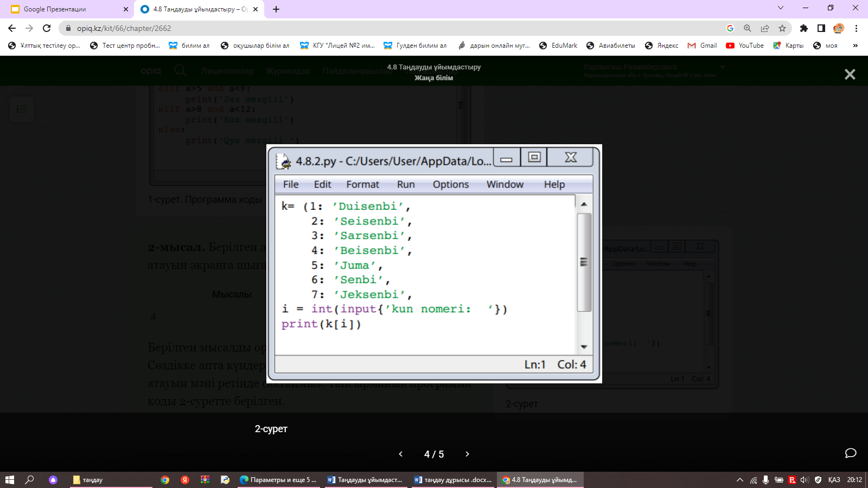
Task: Check the battery tray icon
Action: pos(779,480)
